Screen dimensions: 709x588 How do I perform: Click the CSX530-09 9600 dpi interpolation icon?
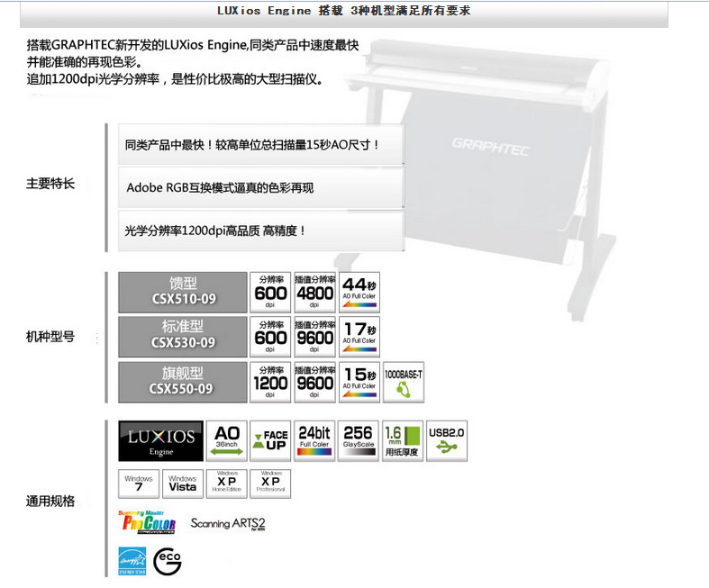coord(314,337)
